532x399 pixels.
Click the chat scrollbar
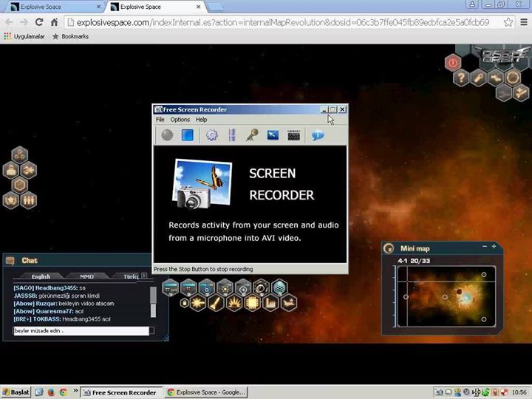tap(153, 301)
